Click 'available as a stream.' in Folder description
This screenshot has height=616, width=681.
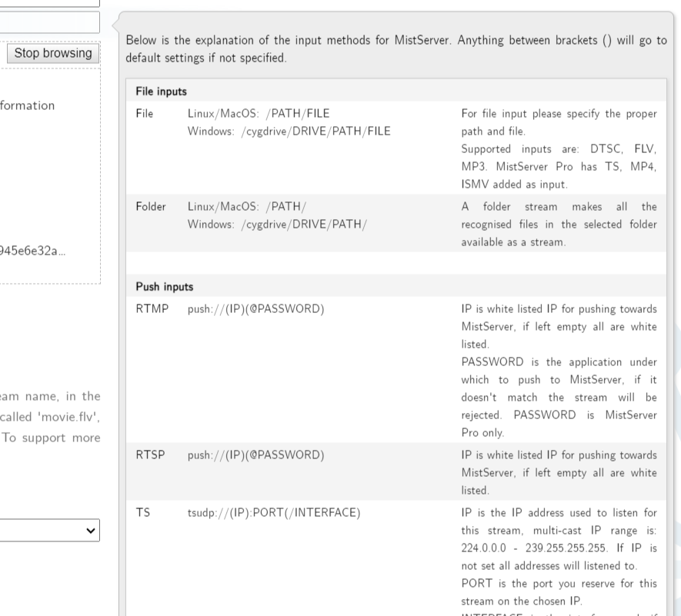tap(513, 242)
